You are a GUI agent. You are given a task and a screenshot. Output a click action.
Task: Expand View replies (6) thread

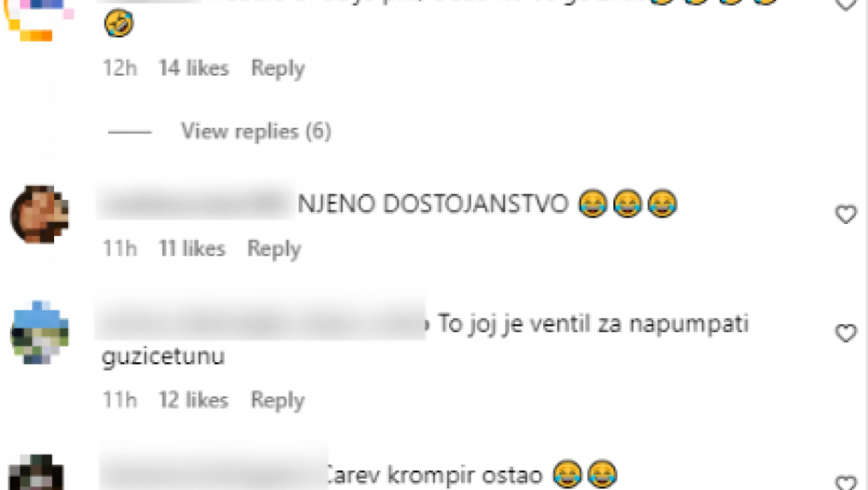257,132
